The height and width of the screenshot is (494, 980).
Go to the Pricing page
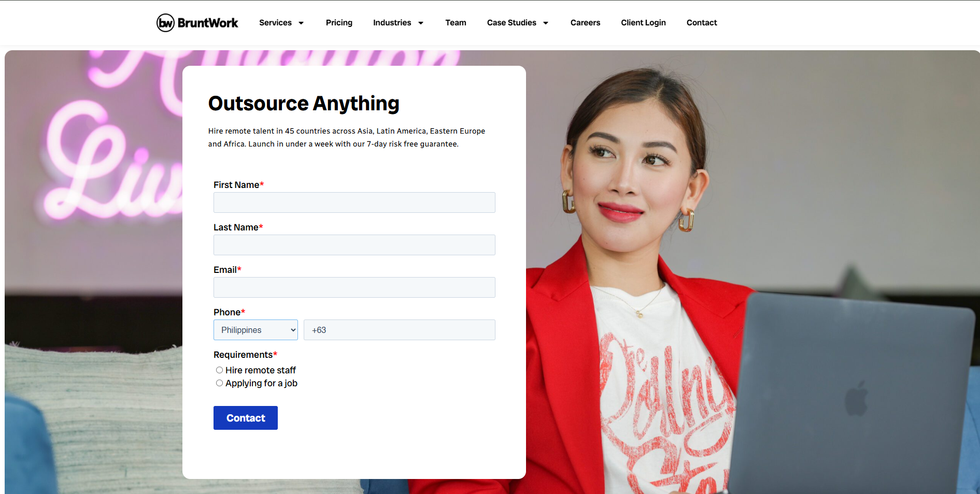pos(339,23)
